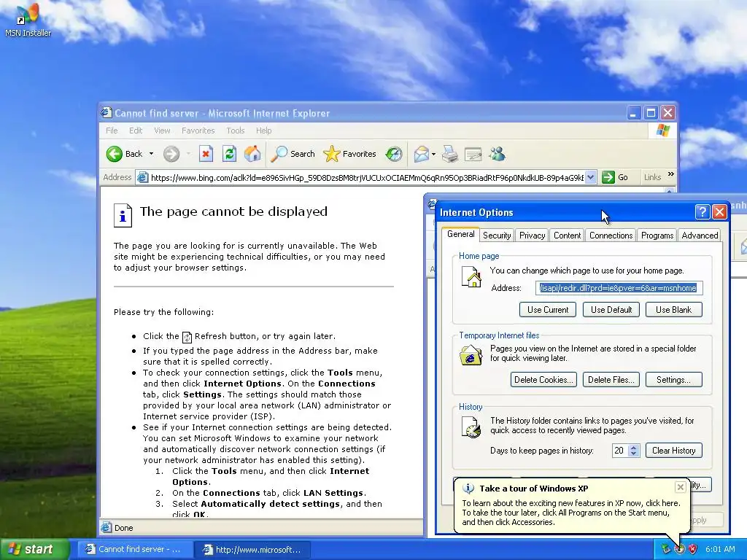The height and width of the screenshot is (560, 747).
Task: Switch to the Privacy tab
Action: [x=532, y=236]
